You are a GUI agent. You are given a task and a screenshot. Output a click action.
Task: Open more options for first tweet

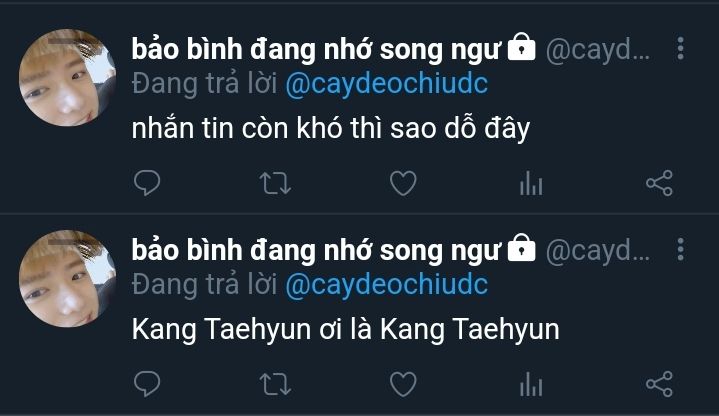[x=681, y=48]
